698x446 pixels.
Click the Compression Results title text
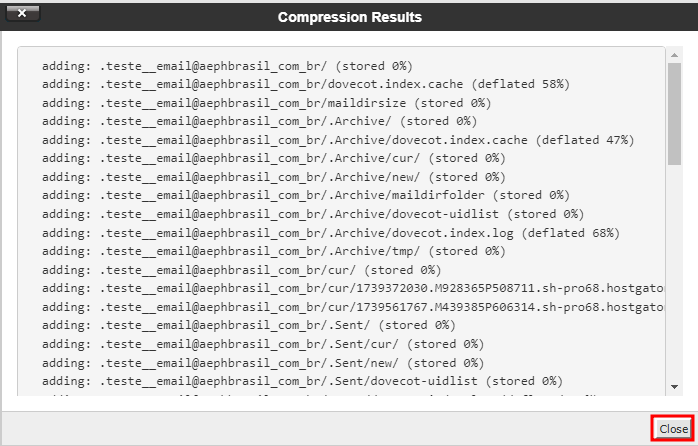349,17
